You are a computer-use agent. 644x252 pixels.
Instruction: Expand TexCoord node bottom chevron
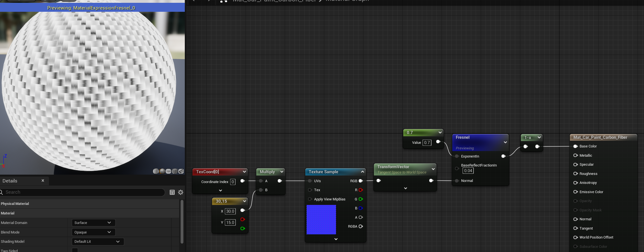click(221, 190)
